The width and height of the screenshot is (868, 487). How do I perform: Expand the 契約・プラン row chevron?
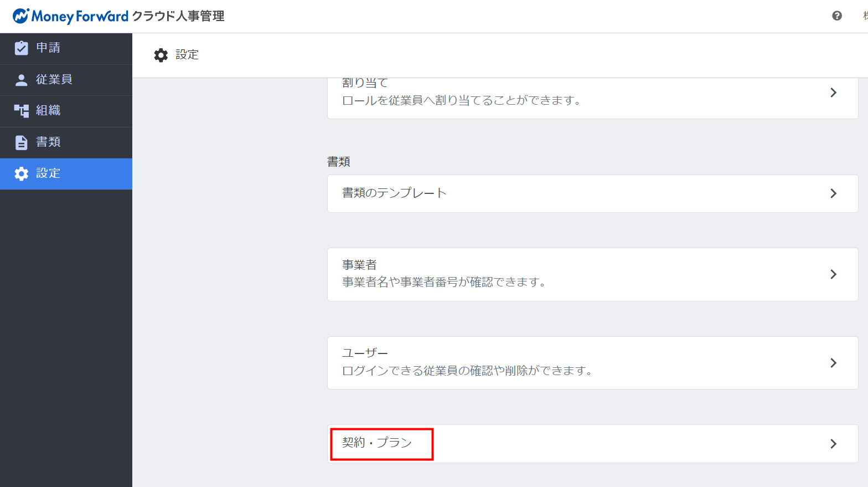coord(833,444)
